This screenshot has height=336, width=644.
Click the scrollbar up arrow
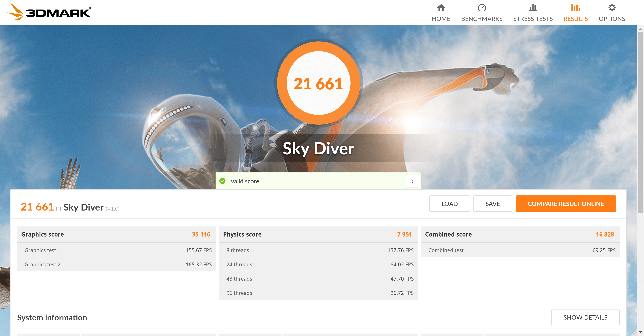click(640, 29)
